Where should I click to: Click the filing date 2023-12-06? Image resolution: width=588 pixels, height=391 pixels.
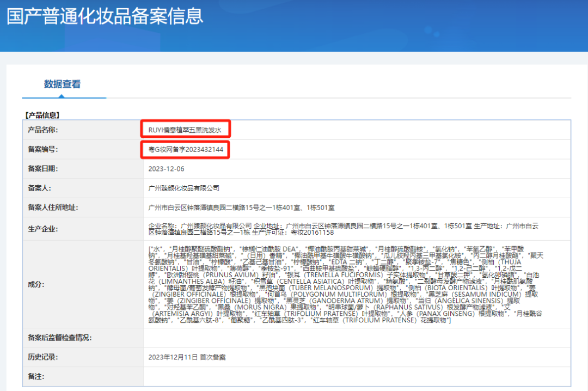coord(166,169)
